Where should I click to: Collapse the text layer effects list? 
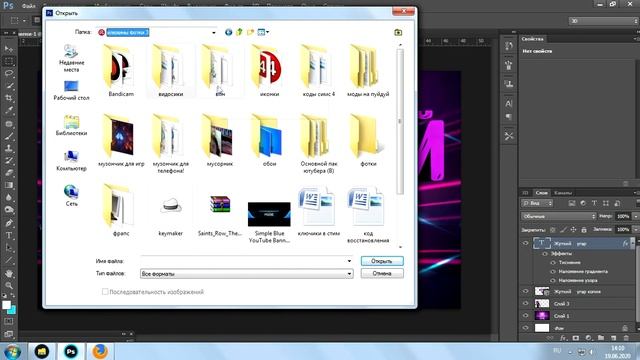point(632,243)
